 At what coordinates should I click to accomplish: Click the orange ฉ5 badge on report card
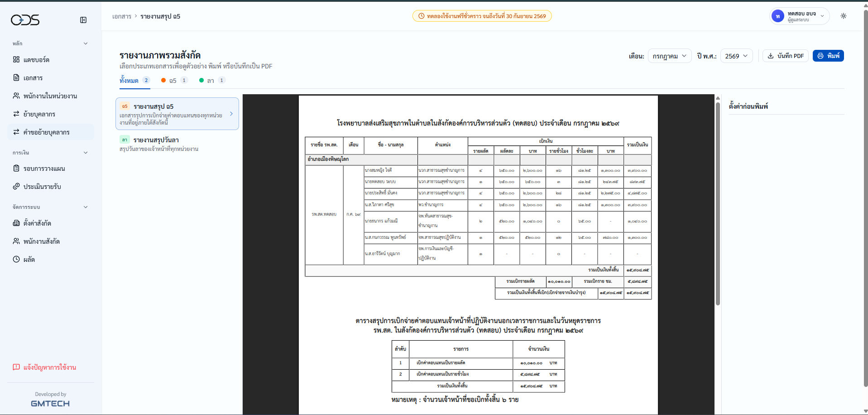(x=125, y=106)
